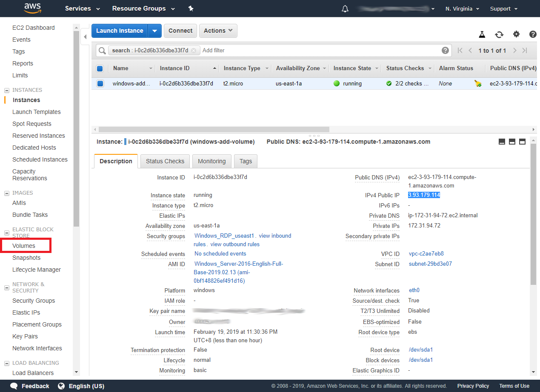Switch to the Tags tab
540x392 pixels.
[246, 161]
